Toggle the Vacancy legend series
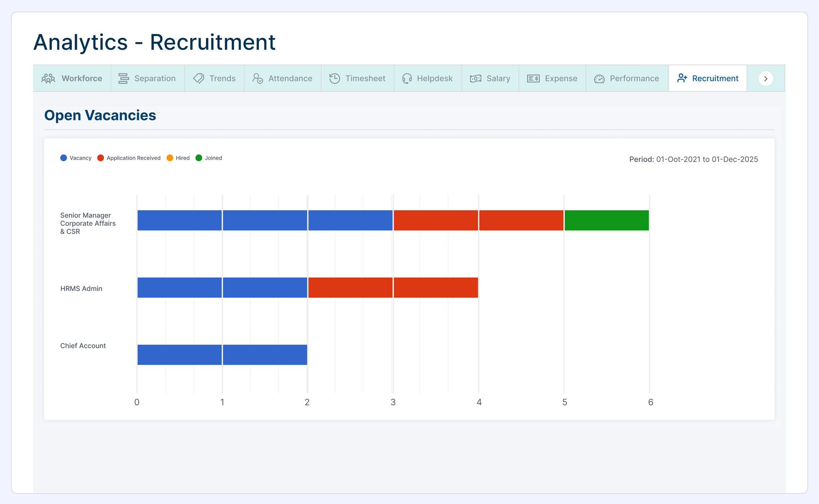 tap(76, 158)
